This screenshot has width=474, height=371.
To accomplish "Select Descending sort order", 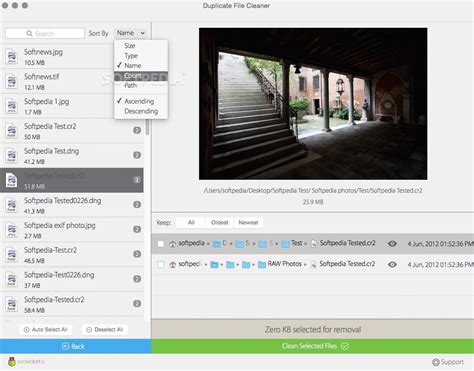I will click(141, 111).
